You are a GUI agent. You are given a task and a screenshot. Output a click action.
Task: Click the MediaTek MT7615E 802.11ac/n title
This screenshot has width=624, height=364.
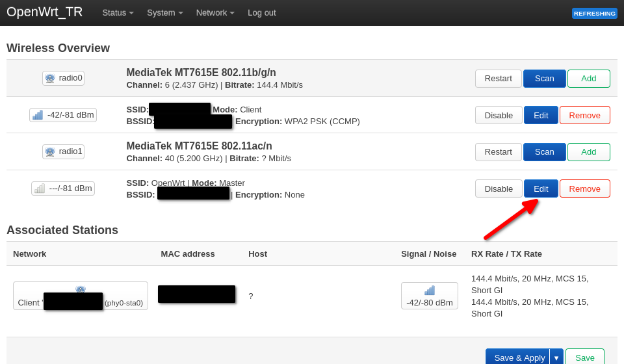pos(199,146)
